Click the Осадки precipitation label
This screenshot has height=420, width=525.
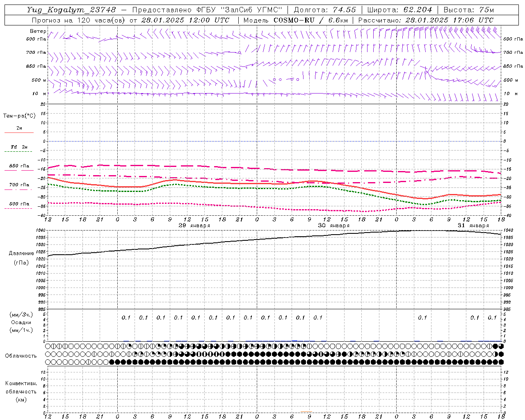click(21, 322)
